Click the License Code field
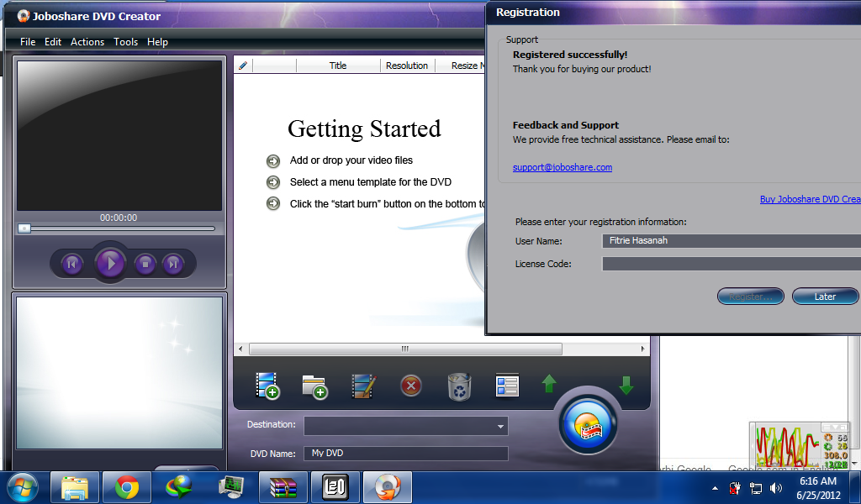 pyautogui.click(x=732, y=264)
